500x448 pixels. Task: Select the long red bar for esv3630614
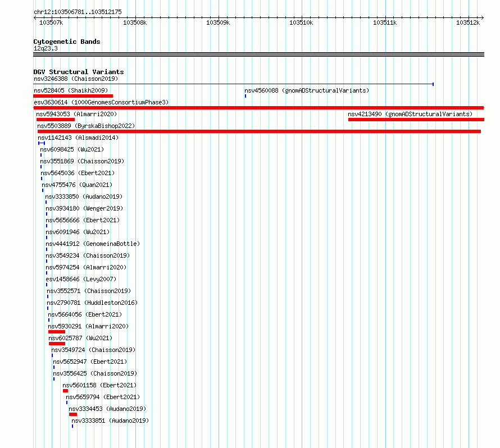tap(258, 108)
